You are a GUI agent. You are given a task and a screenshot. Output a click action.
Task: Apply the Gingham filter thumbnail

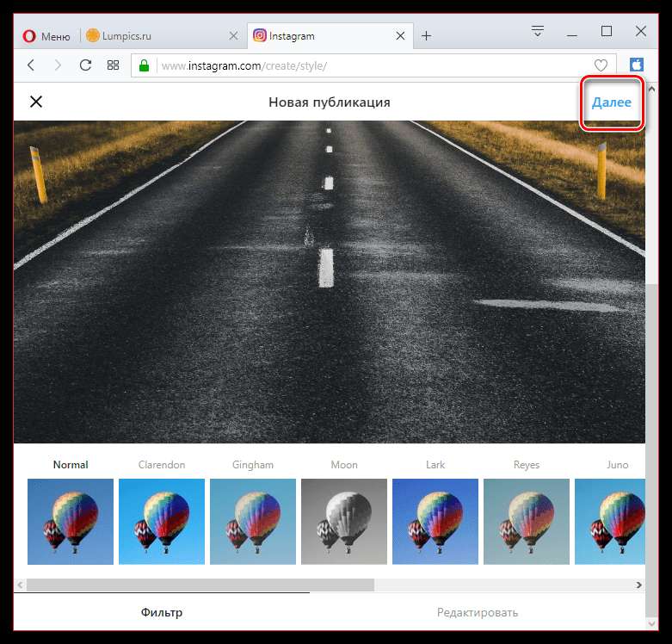coord(253,522)
